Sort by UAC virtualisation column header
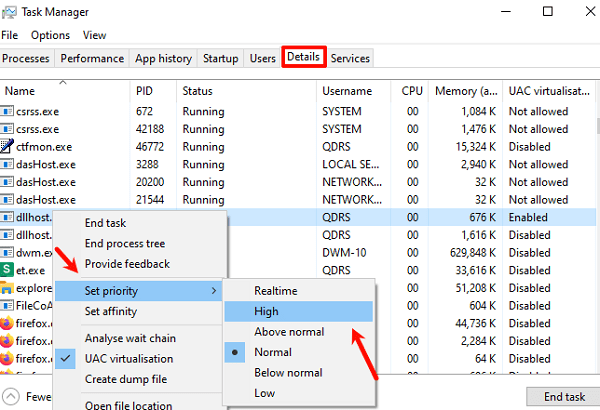Screen dimensions: 600x410 pos(549,91)
